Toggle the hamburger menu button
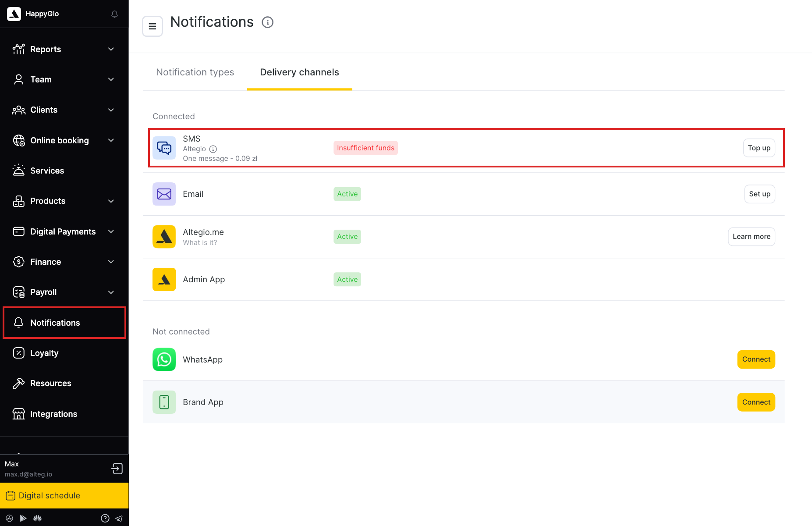This screenshot has height=526, width=812. pos(152,26)
